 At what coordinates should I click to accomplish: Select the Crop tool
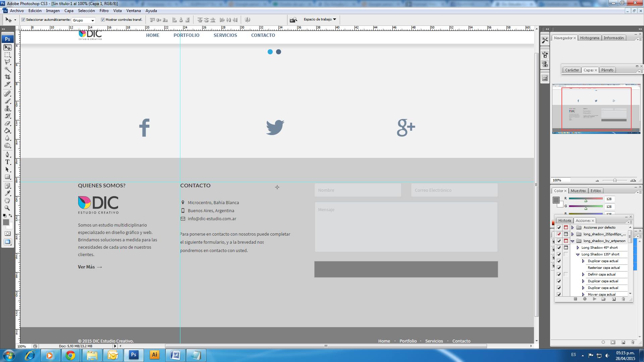coord(7,77)
